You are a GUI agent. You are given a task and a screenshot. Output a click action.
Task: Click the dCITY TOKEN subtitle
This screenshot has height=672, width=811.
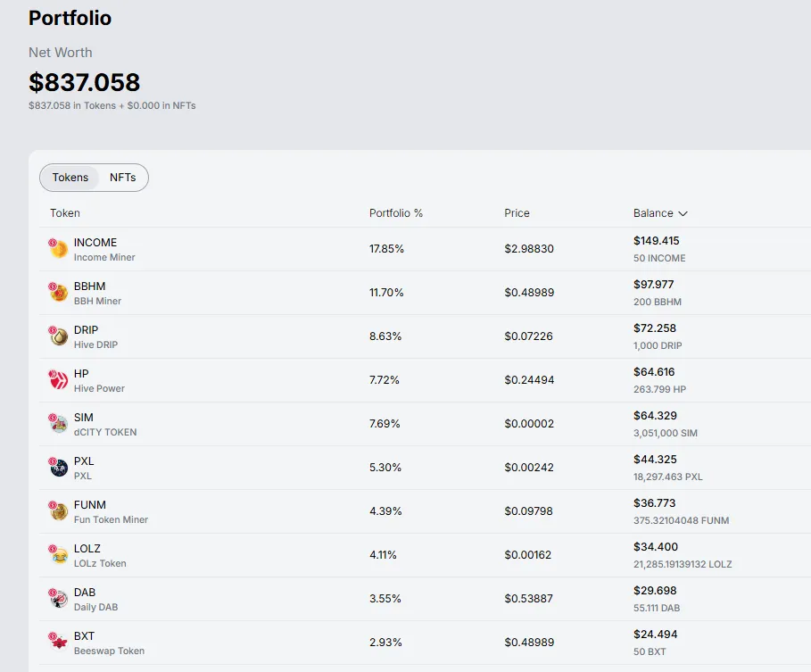click(x=105, y=432)
